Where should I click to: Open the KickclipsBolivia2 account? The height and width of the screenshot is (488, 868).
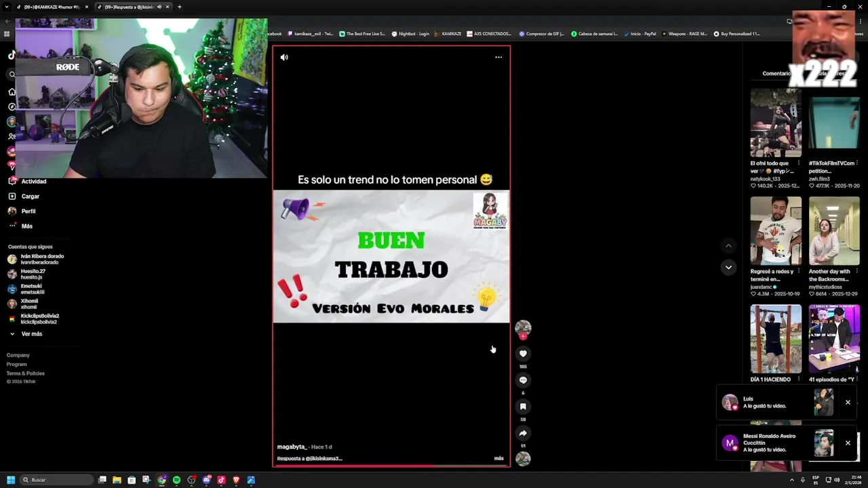33,319
